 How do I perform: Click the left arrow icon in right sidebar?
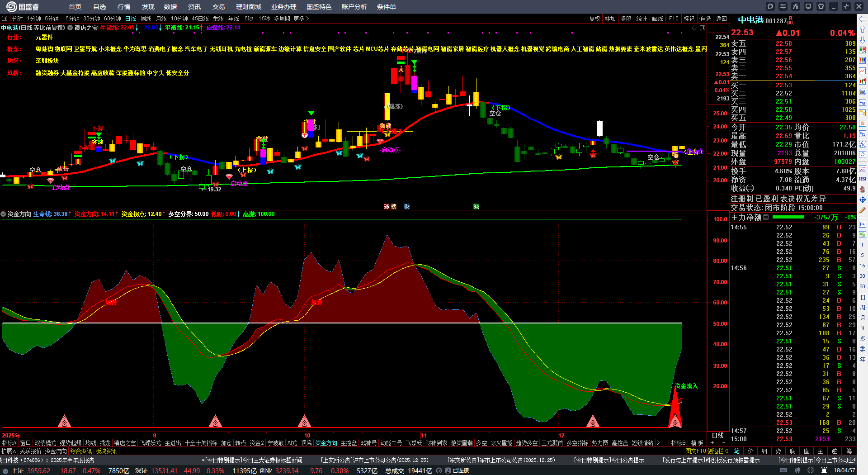863,19
